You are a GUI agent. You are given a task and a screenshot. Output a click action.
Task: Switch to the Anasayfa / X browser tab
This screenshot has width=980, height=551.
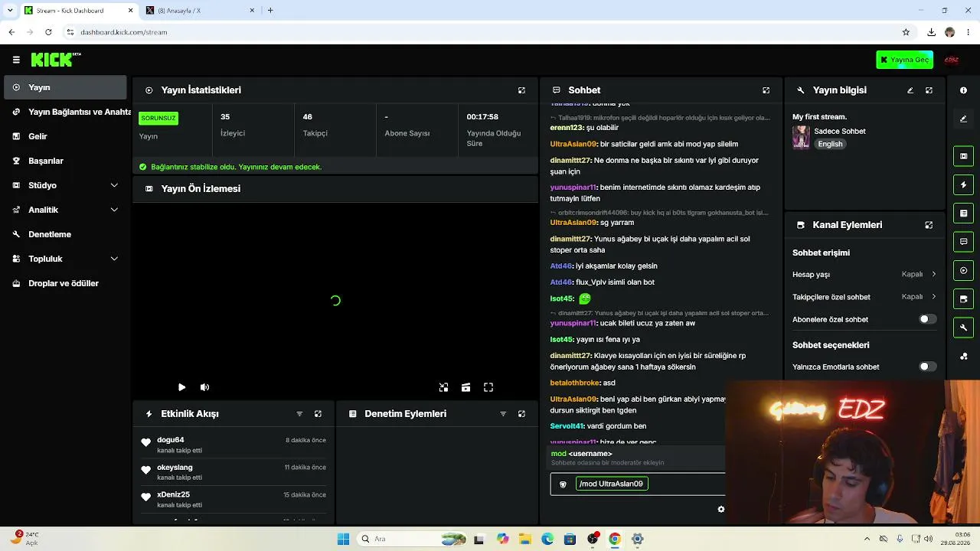199,10
